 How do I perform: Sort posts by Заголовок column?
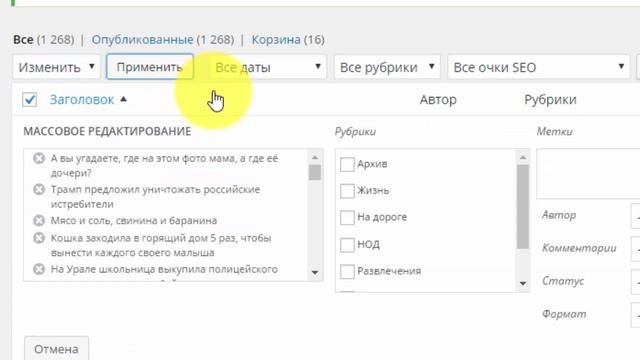[82, 100]
